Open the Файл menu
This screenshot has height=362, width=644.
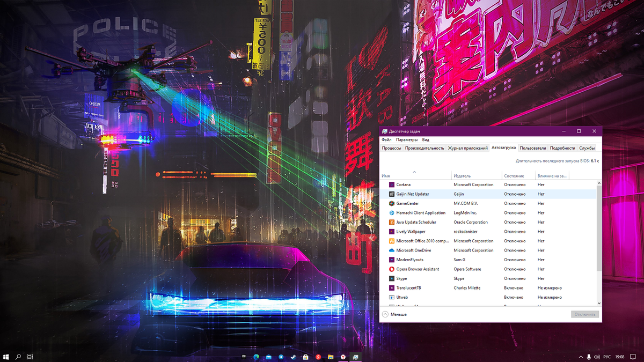386,140
